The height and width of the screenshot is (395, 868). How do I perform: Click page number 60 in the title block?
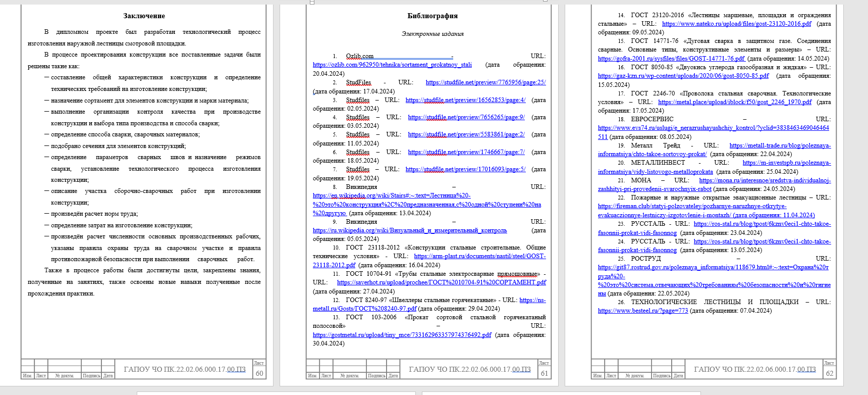[x=259, y=373]
